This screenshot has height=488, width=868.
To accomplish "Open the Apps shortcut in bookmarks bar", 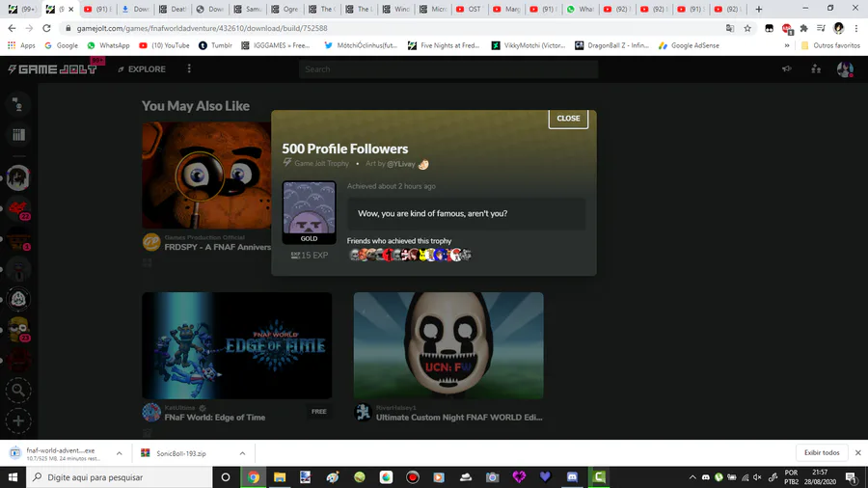I will coord(21,45).
